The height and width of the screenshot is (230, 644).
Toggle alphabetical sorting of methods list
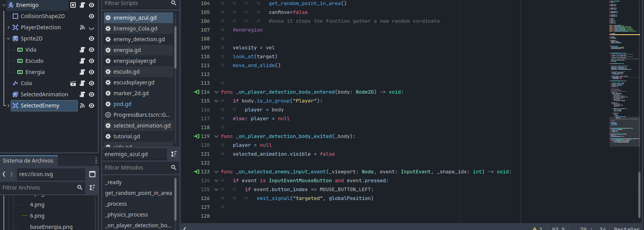(x=174, y=154)
